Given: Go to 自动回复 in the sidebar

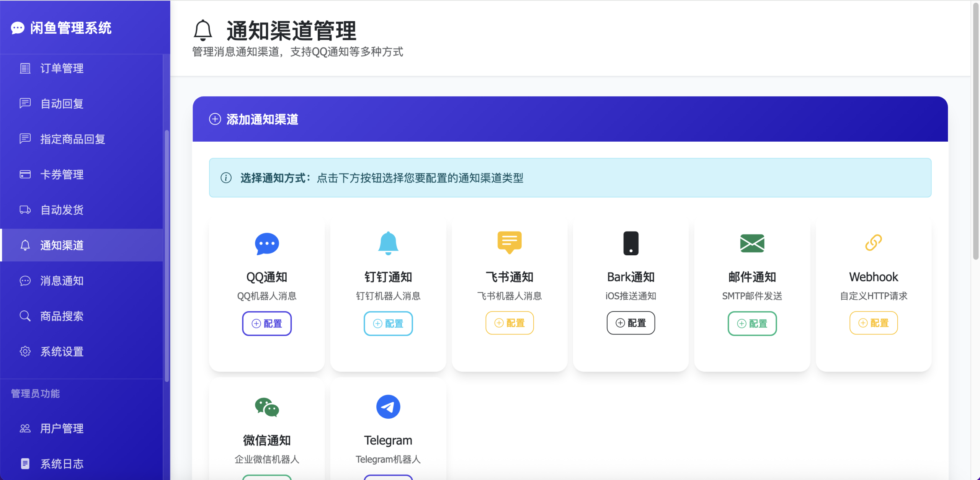Looking at the screenshot, I should [62, 104].
